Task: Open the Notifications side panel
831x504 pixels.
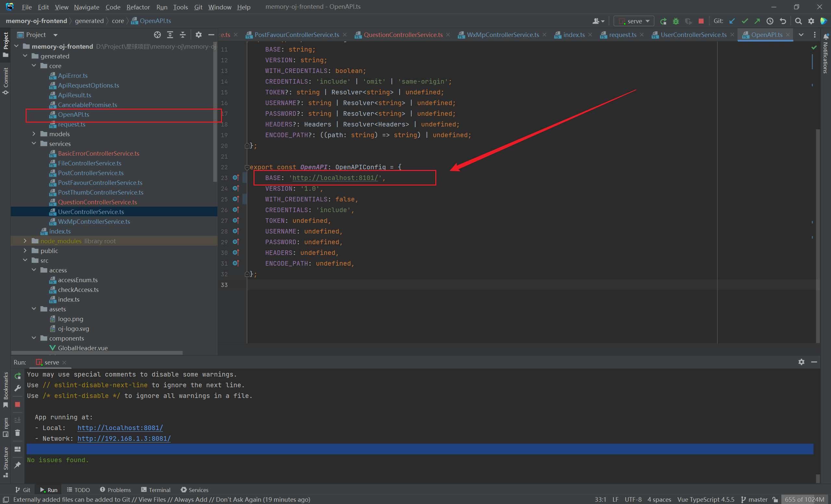Action: coord(825,54)
